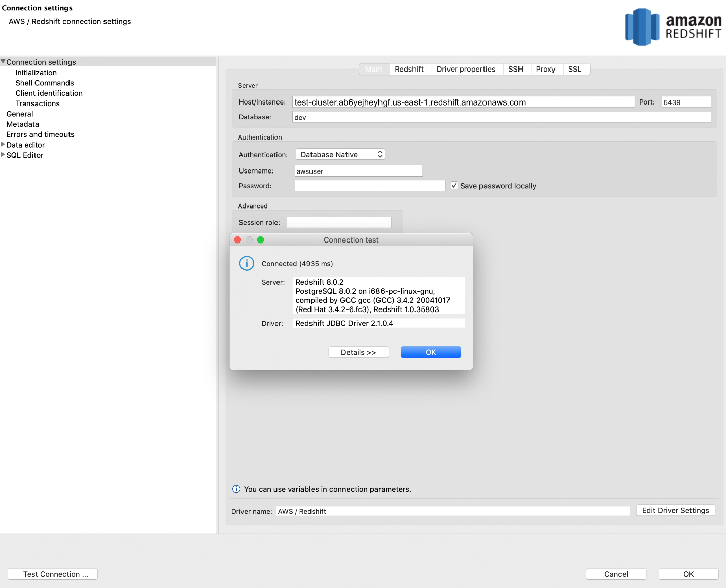Switch to the Redshift tab
Image resolution: width=726 pixels, height=588 pixels.
tap(409, 69)
